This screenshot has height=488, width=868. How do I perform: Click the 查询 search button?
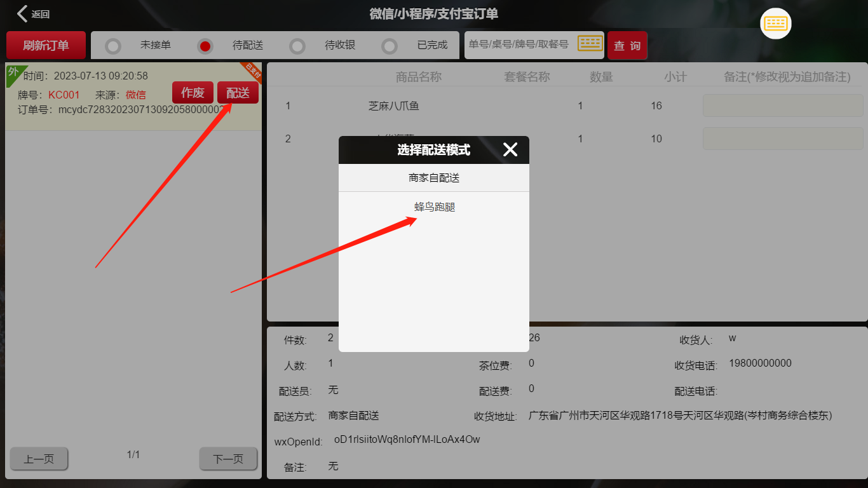(x=627, y=46)
